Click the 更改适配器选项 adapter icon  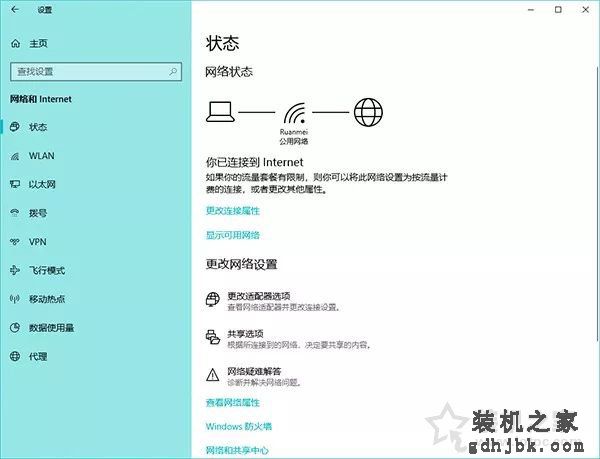pyautogui.click(x=213, y=299)
